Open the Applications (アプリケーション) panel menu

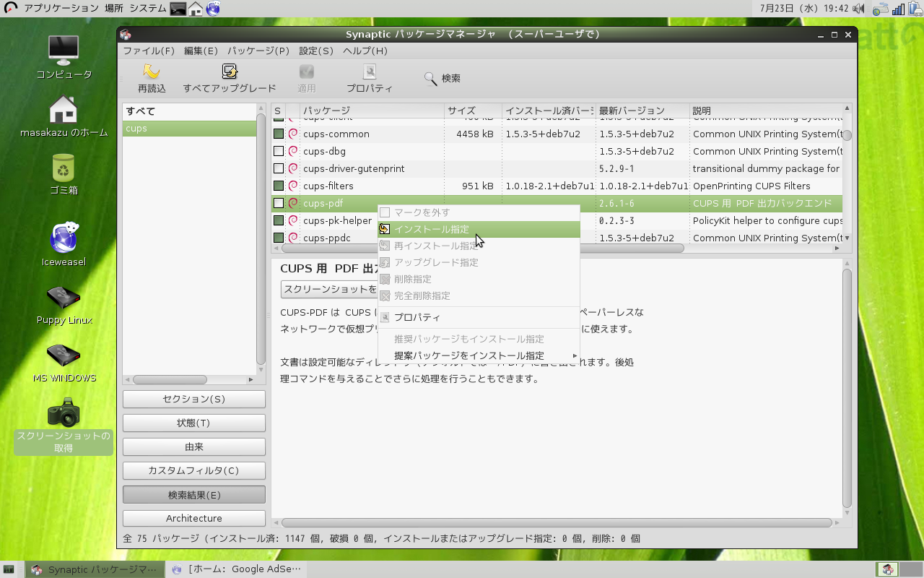point(61,9)
